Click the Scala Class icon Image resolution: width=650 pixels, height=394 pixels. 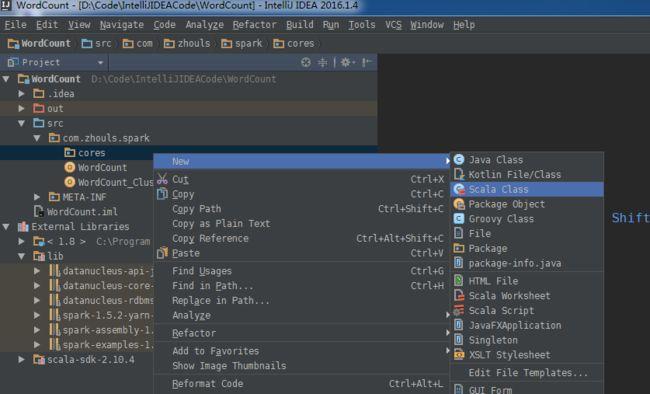(x=459, y=189)
